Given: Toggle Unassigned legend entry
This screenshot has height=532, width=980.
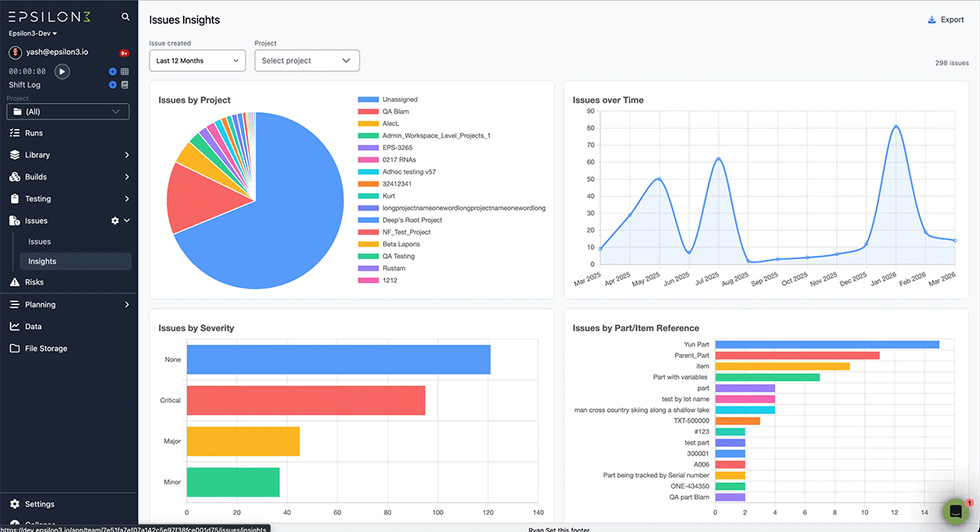Looking at the screenshot, I should tap(388, 100).
